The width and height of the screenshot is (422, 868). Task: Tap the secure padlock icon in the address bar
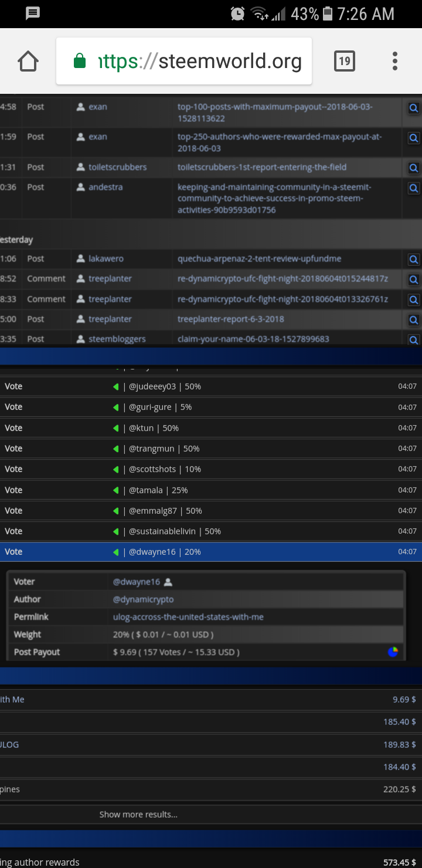point(80,61)
